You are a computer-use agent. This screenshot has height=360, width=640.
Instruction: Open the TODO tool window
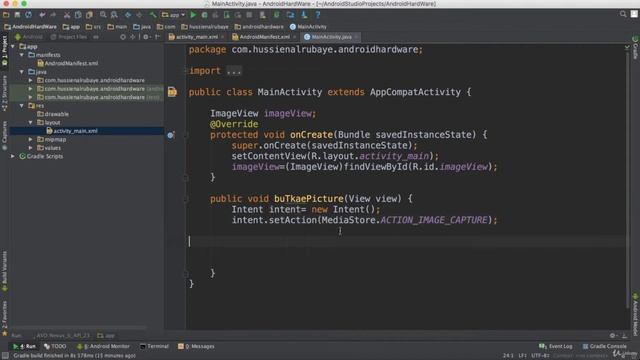(55, 347)
